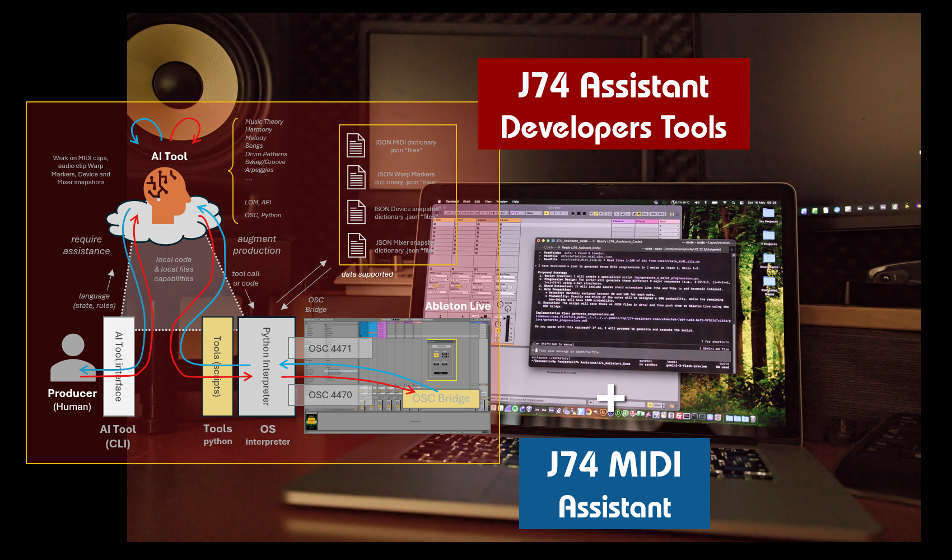
Task: Click the yellow OSC Bridge label box
Action: coord(441,398)
